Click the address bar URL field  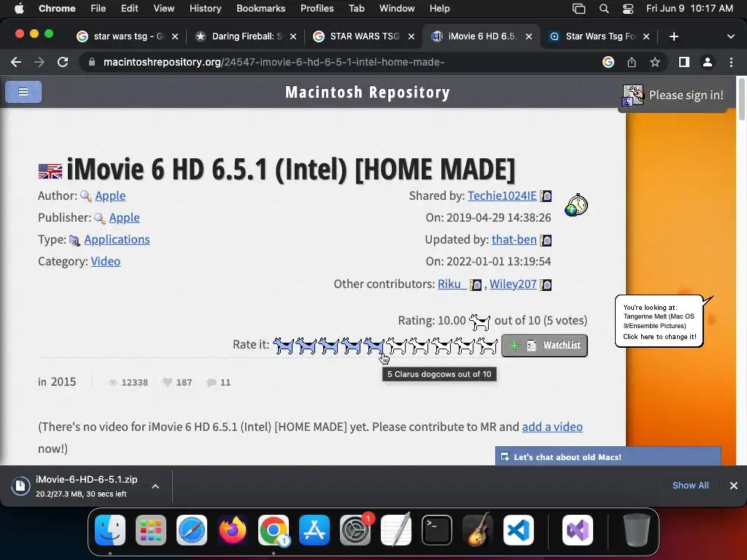click(343, 63)
